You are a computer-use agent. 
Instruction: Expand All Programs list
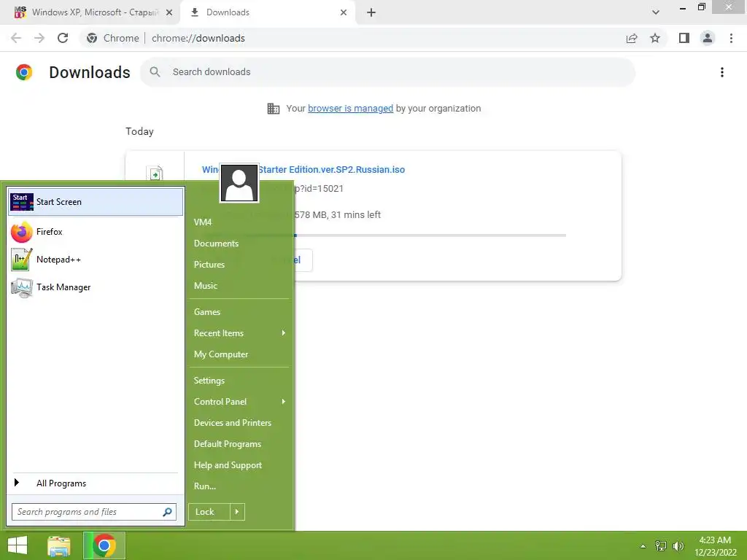point(96,483)
